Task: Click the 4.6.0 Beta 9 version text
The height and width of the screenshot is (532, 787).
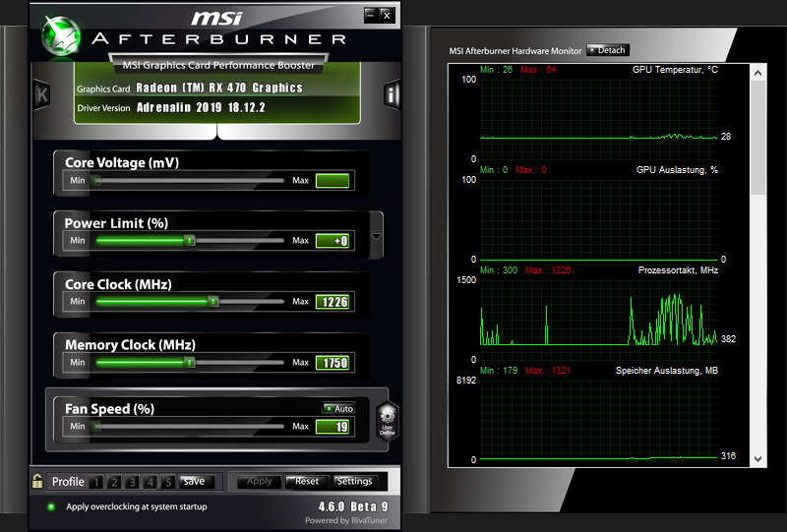Action: (353, 506)
